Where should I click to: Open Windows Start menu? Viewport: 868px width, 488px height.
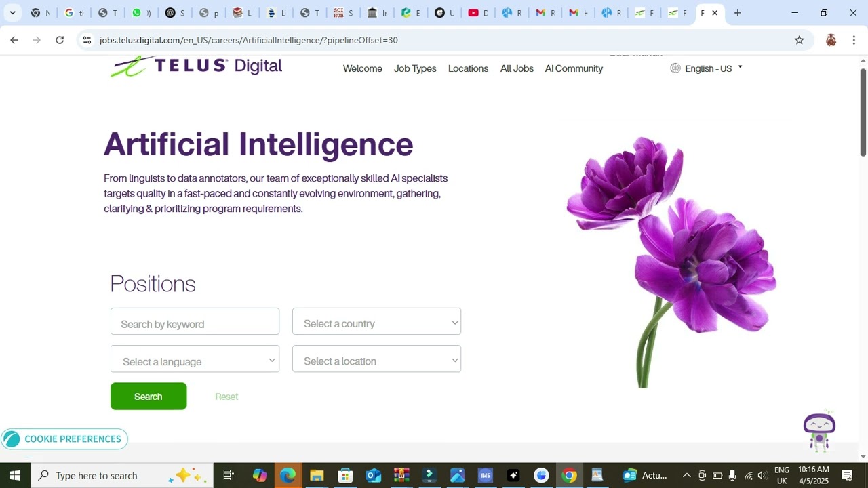coord(15,475)
